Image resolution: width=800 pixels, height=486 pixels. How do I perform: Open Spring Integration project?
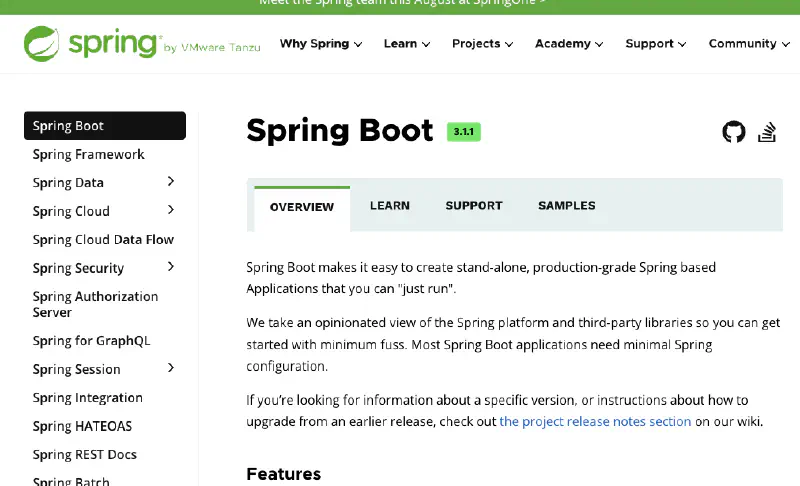point(87,398)
